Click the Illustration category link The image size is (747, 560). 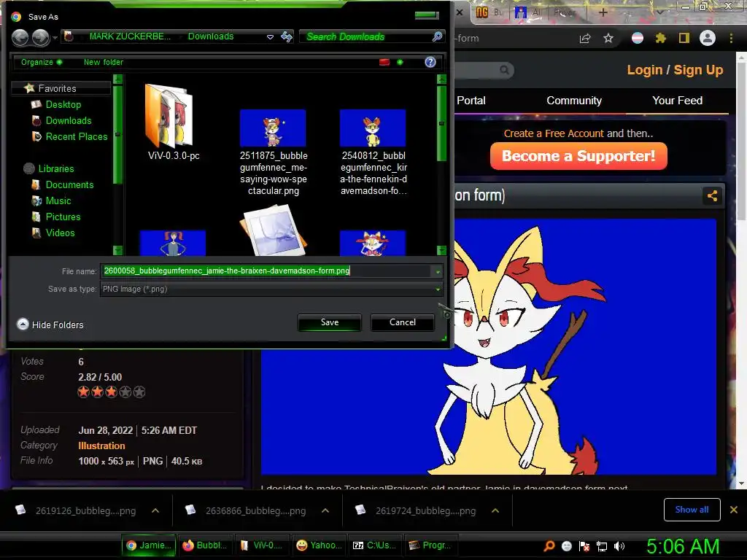[x=101, y=446]
